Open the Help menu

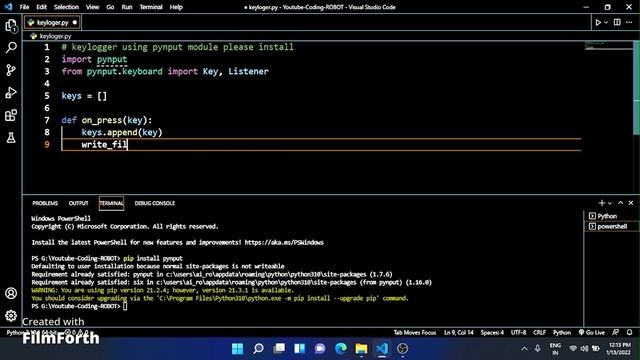pos(176,7)
